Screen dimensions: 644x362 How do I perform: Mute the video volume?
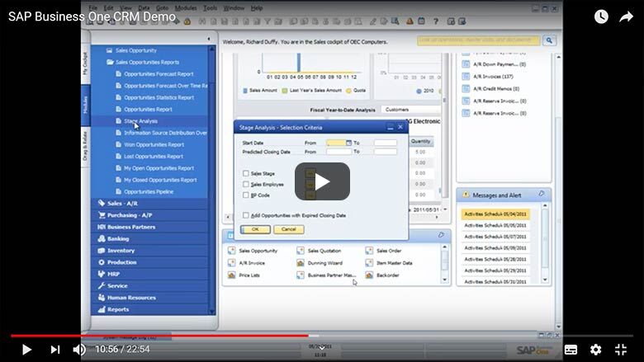tap(79, 350)
